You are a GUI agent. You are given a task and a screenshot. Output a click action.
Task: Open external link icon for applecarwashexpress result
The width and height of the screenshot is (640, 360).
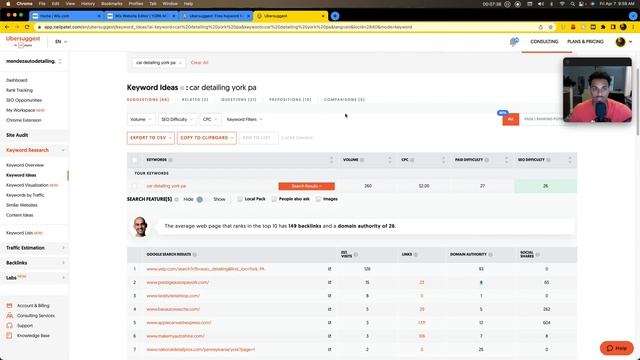pos(329,323)
